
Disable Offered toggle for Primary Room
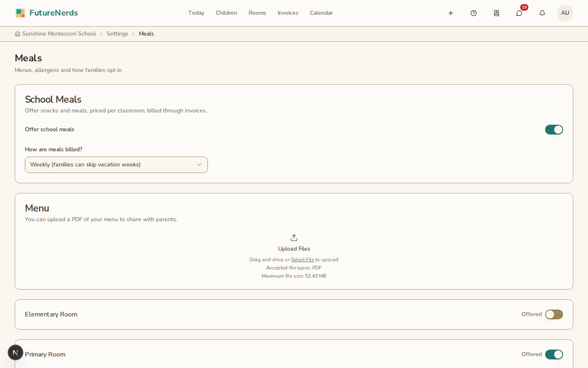click(554, 355)
